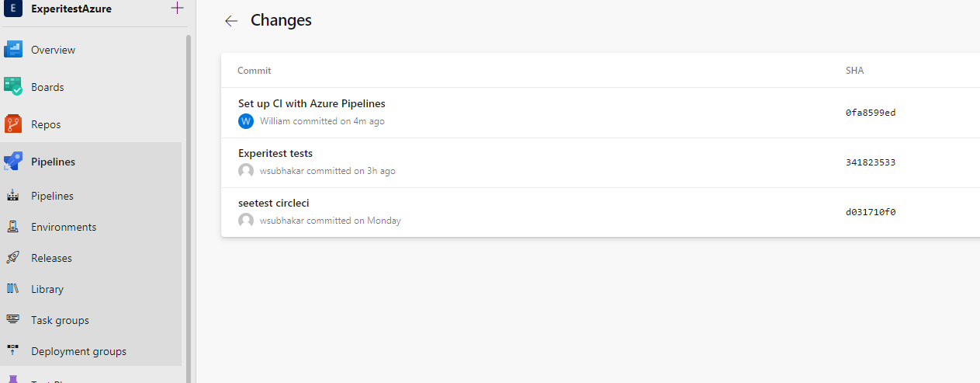The height and width of the screenshot is (383, 980).
Task: Click the Environments icon
Action: pos(12,227)
